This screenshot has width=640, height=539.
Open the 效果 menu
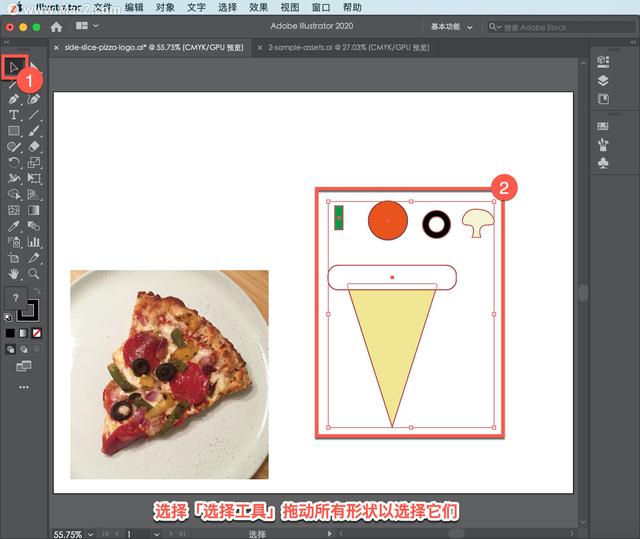(x=258, y=7)
